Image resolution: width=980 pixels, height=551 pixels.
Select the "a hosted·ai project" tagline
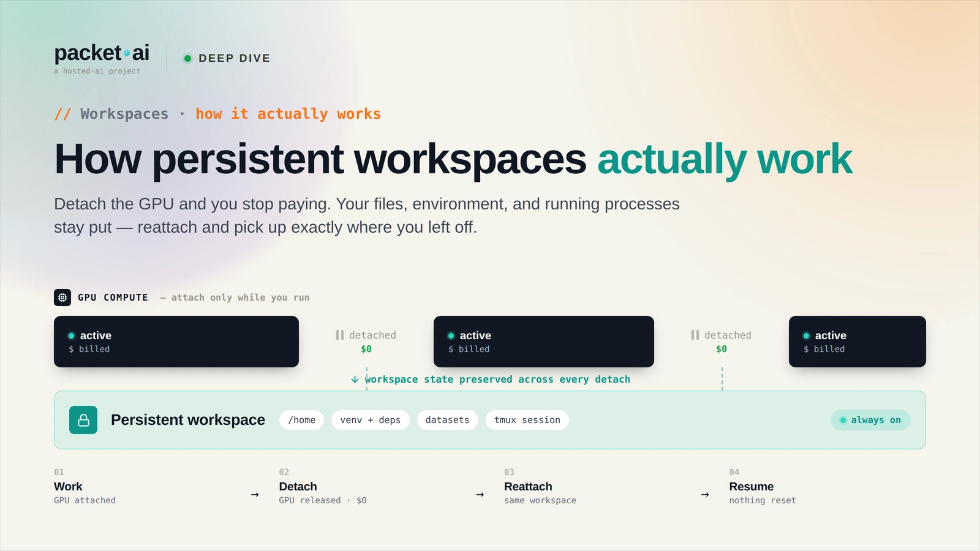coord(97,71)
